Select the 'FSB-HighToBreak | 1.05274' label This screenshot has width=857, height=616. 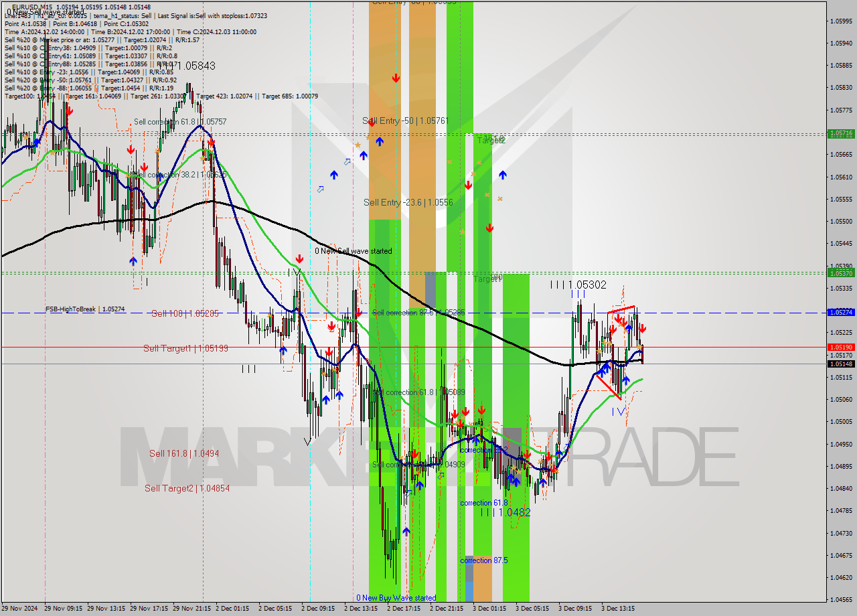pos(85,309)
